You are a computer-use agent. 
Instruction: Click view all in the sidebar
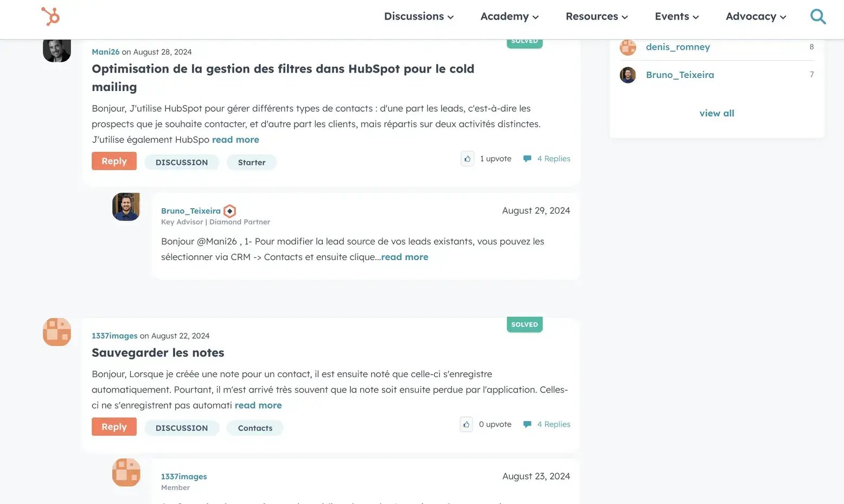pos(717,113)
